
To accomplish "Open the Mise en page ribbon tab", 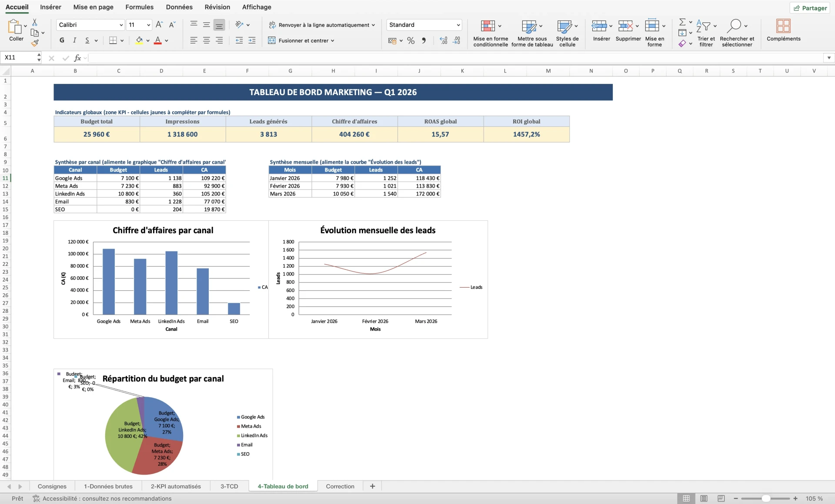I will [x=93, y=7].
